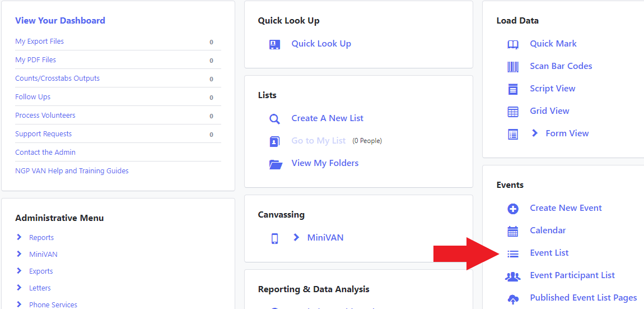Click the open book icon for Quick Mark
This screenshot has height=309, width=644.
tap(513, 44)
